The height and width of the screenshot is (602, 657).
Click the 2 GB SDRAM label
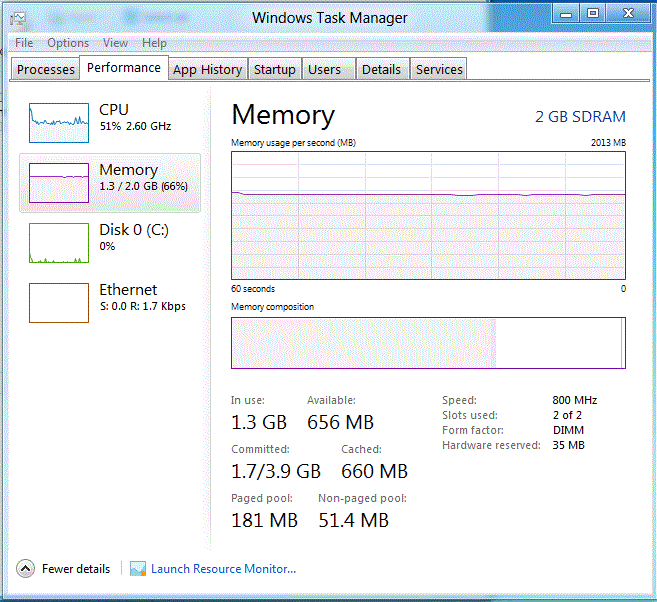point(580,116)
